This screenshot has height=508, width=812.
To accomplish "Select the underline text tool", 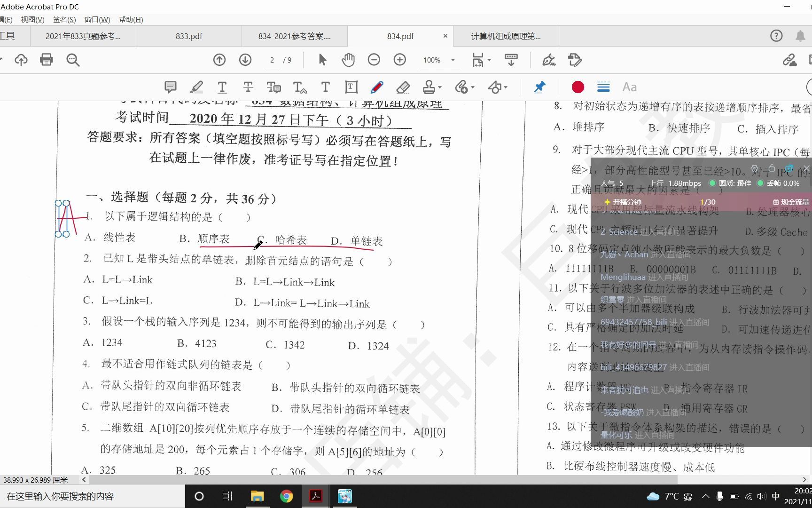I will (222, 87).
